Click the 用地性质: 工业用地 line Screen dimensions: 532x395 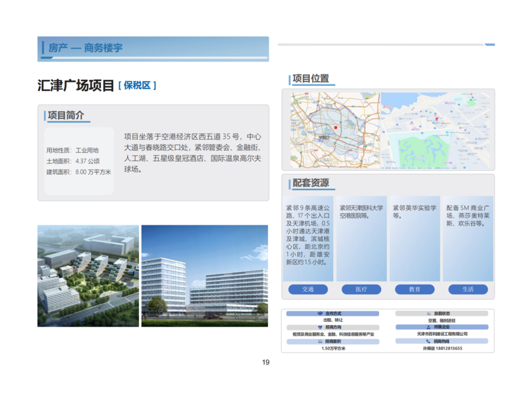coord(72,150)
